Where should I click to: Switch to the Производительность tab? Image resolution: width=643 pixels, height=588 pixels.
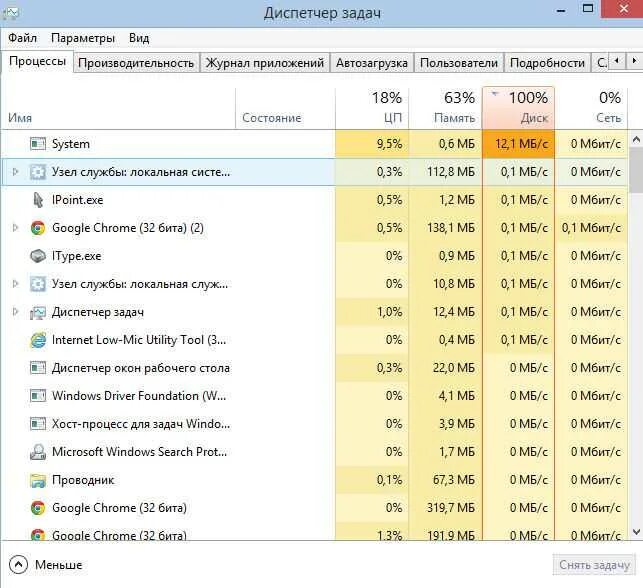136,63
